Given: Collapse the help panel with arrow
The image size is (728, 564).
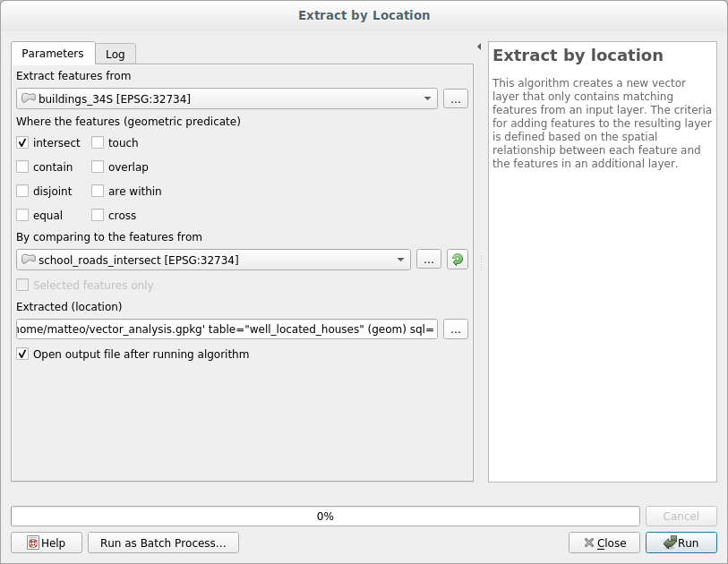Looking at the screenshot, I should 478,47.
